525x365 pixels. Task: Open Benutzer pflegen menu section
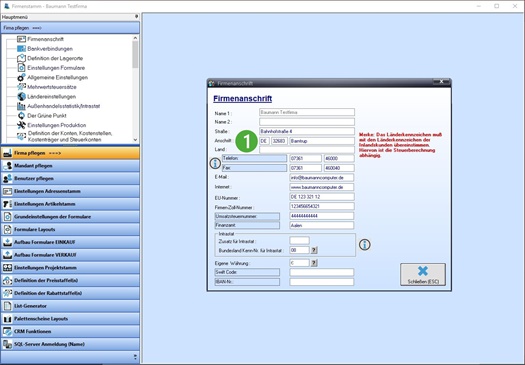70,178
